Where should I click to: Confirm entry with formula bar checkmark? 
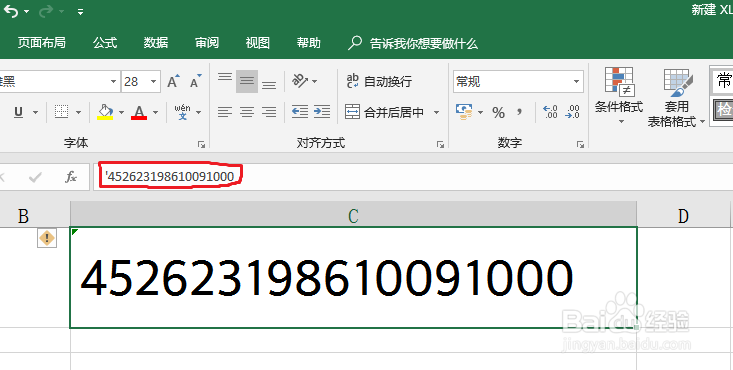pos(35,177)
